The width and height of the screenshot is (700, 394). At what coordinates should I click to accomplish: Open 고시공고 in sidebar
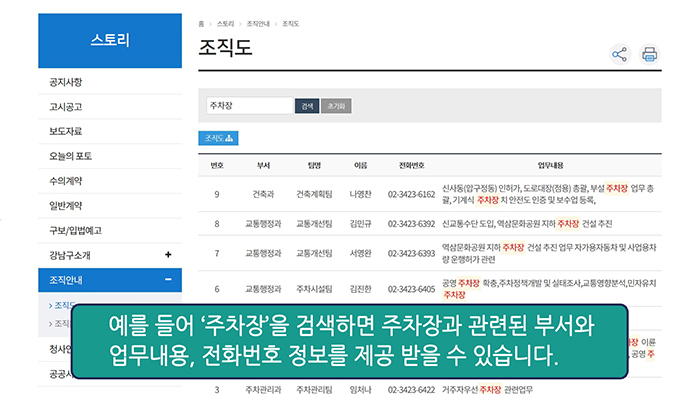(66, 107)
